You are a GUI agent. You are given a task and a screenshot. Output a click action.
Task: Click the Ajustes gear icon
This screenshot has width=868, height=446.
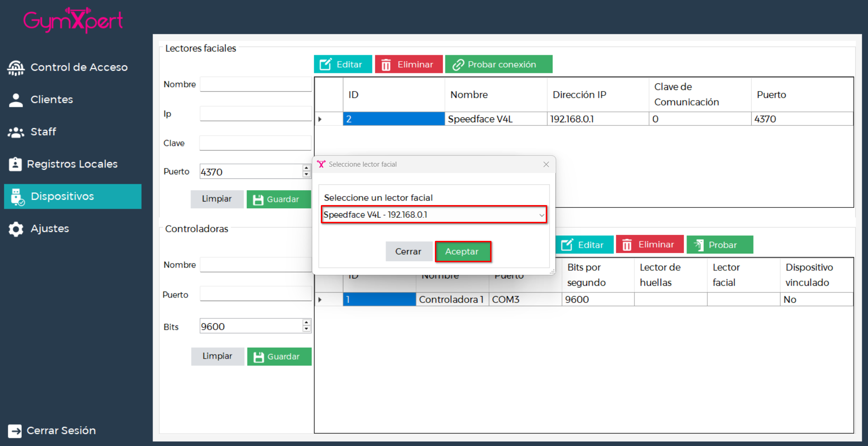(x=16, y=229)
